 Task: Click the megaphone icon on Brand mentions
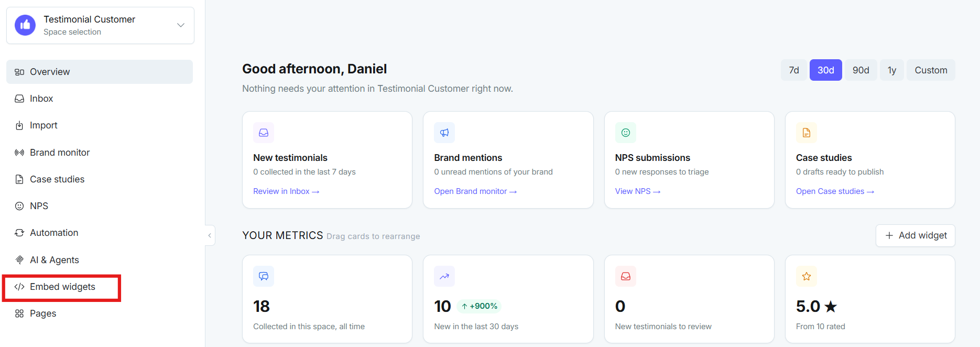pos(444,133)
